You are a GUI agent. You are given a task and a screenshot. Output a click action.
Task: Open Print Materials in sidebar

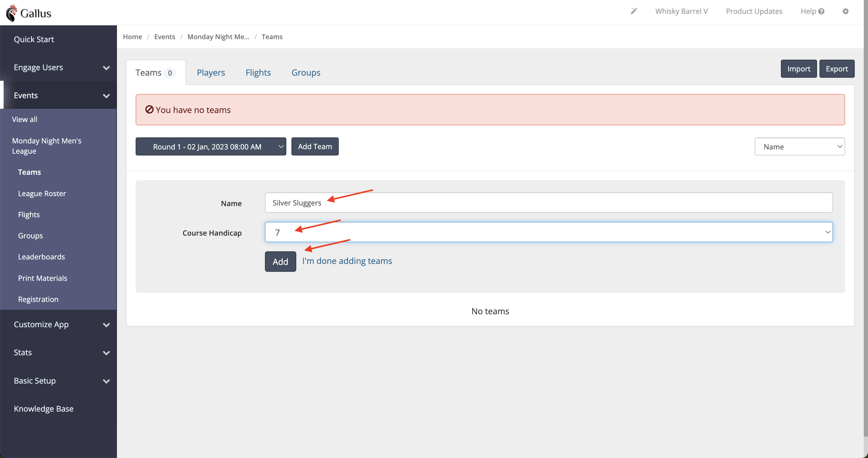pyautogui.click(x=42, y=278)
